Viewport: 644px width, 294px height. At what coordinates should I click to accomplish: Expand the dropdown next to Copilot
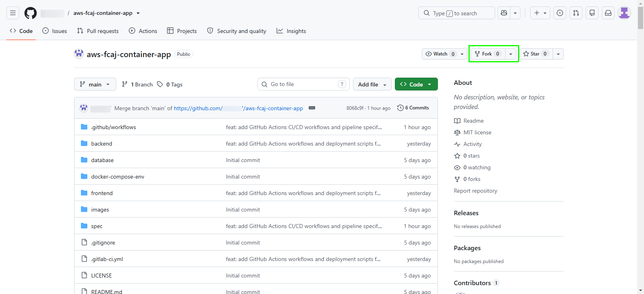coord(515,13)
